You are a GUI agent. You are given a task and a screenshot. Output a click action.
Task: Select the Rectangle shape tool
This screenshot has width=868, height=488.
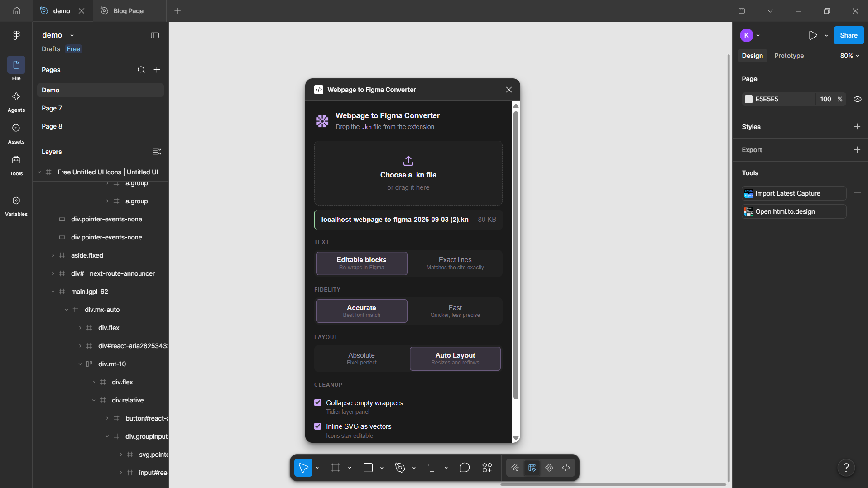(x=368, y=468)
